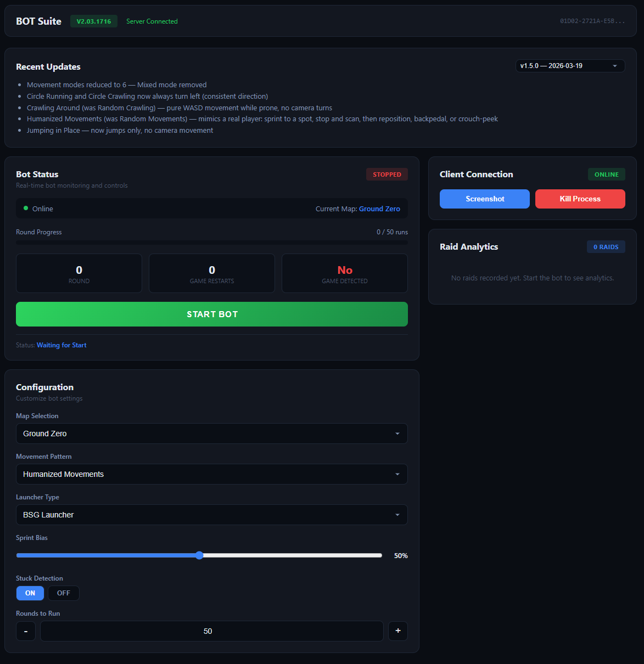Open the Launcher Type dropdown
The image size is (644, 664).
212,515
